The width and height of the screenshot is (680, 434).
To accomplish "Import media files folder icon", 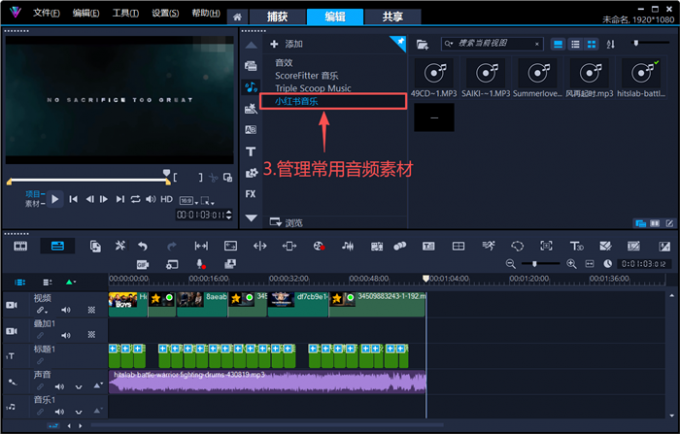I will (422, 44).
